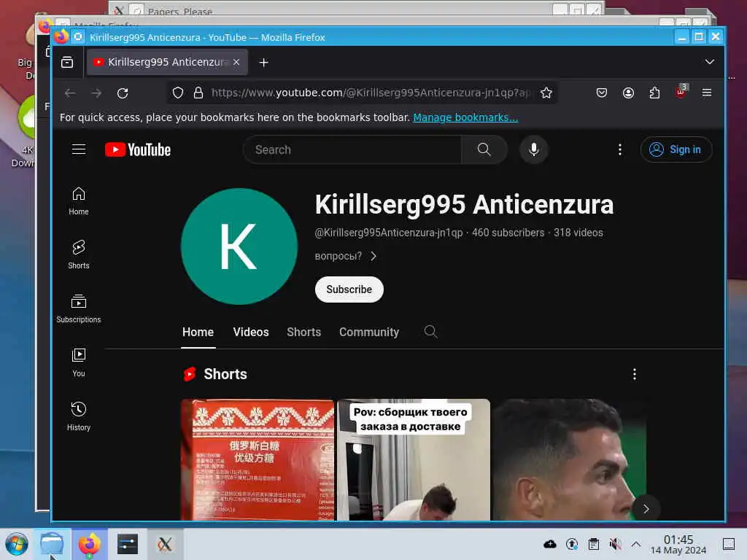Sign in to YouTube
Image resolution: width=747 pixels, height=560 pixels.
(x=676, y=149)
